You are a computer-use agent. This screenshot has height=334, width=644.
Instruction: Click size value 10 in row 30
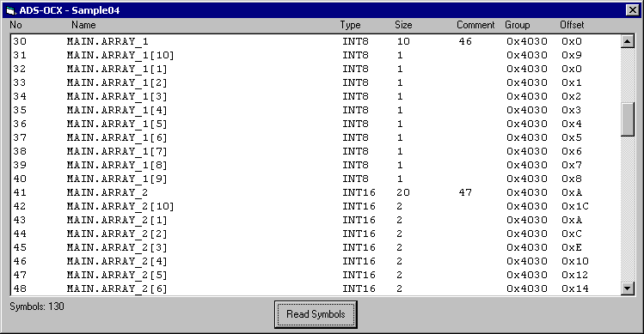[x=403, y=41]
